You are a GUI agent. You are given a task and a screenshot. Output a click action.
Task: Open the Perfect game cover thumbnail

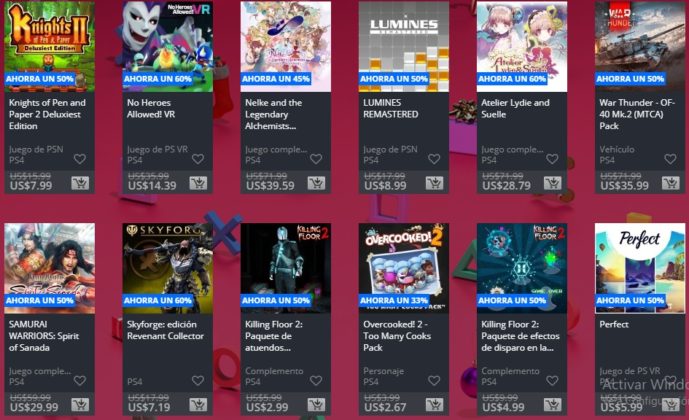(640, 268)
